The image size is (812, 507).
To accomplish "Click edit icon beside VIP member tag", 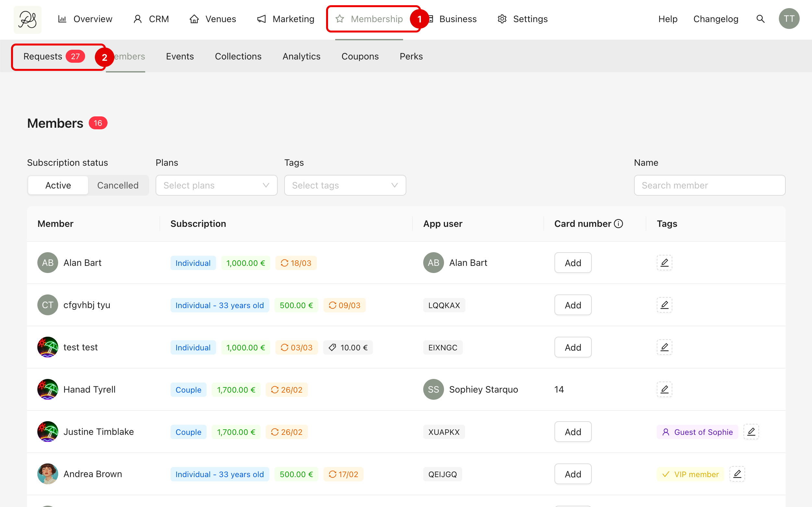I will click(737, 474).
